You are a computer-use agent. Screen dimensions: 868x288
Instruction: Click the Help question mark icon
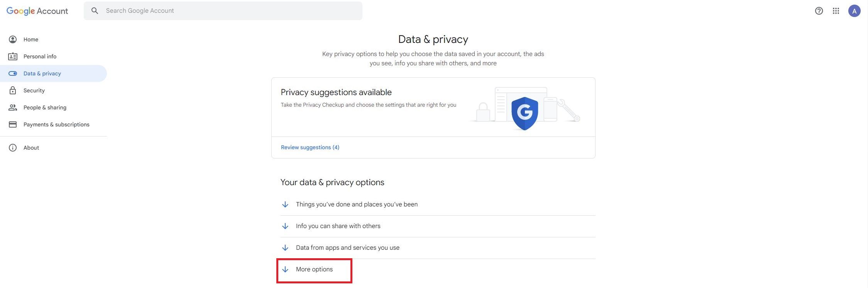tap(819, 10)
